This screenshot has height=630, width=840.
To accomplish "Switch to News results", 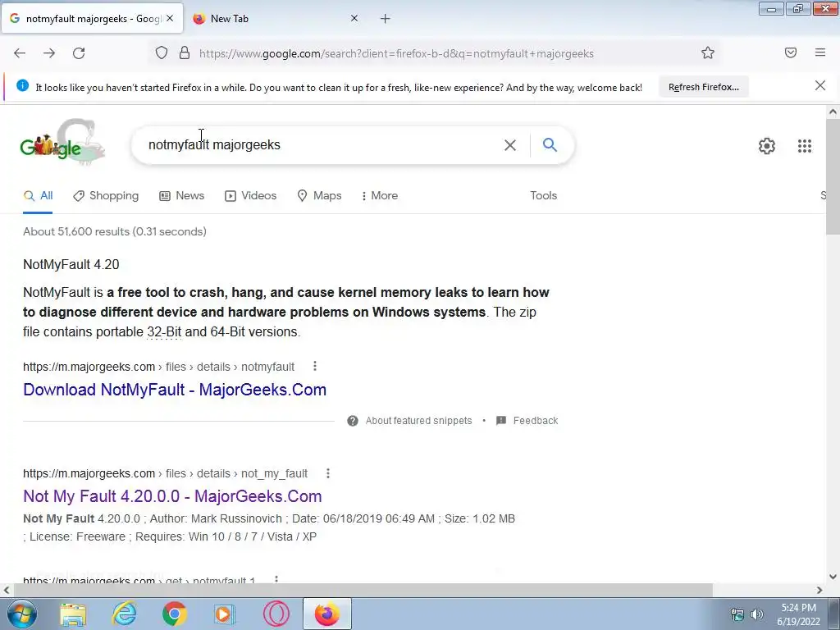I will (x=181, y=195).
